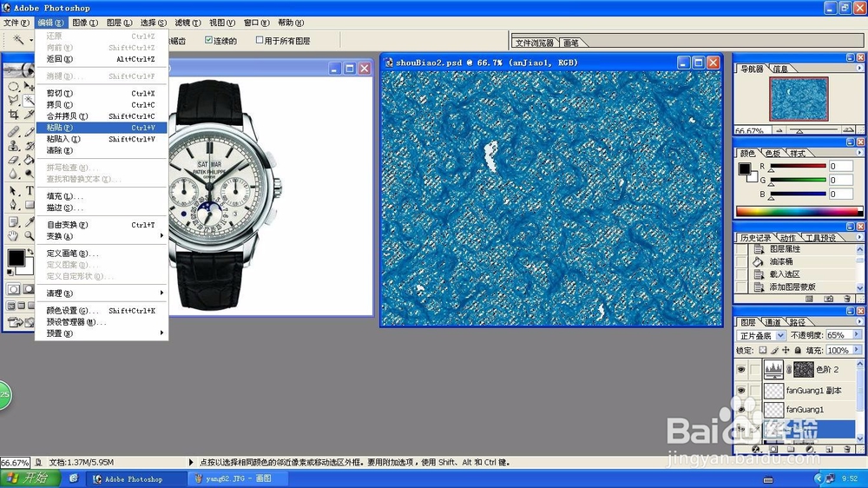Select the horizontal type tool

click(30, 190)
